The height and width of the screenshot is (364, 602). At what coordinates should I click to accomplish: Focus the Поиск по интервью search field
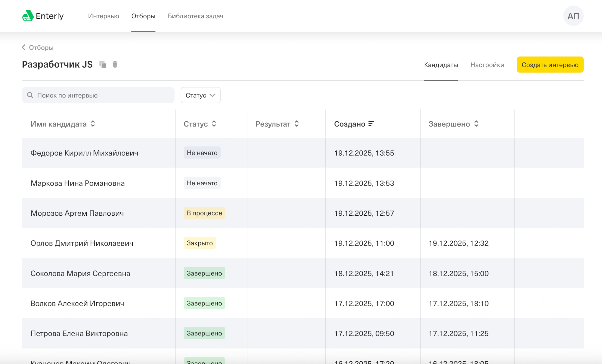[x=98, y=95]
